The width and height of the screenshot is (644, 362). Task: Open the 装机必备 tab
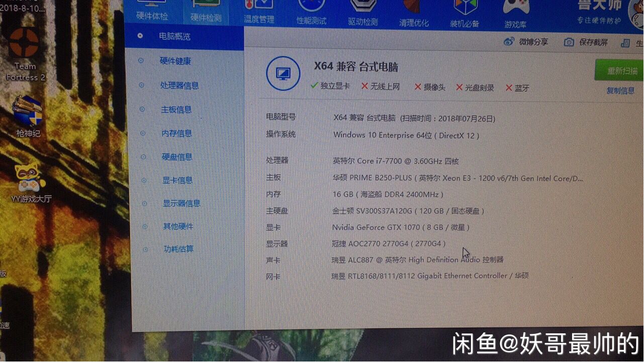465,15
